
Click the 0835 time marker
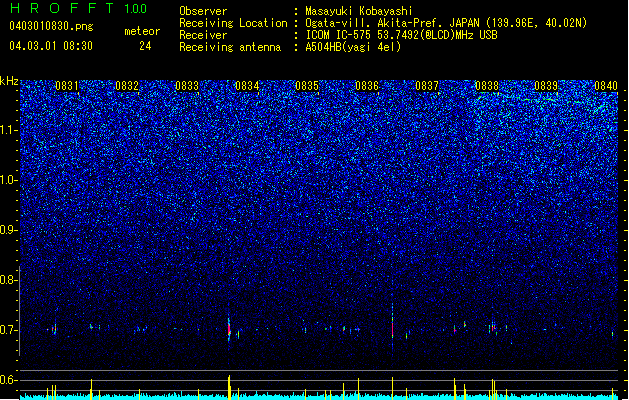pos(307,85)
